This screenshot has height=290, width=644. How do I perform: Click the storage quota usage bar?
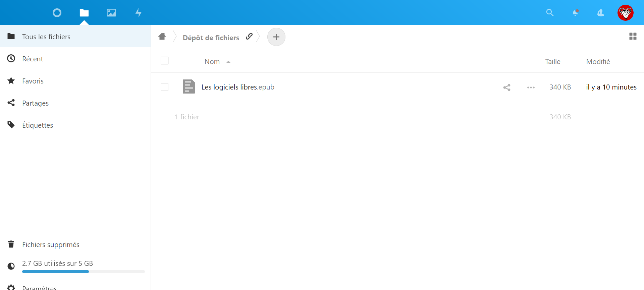(83, 271)
